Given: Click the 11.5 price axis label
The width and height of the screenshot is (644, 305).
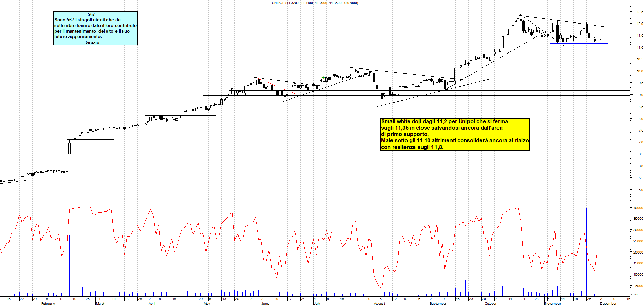Looking at the screenshot, I should (640, 36).
